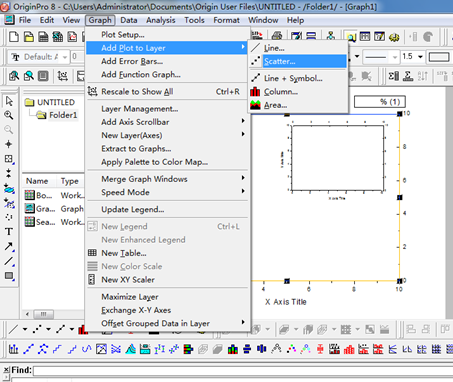Choose the Zoom In magnifier tool
This screenshot has width=453, height=382.
(9, 115)
